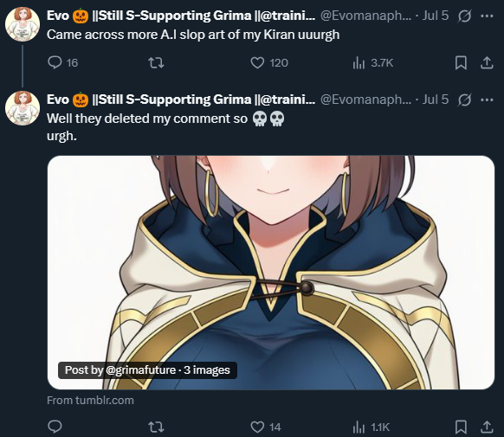Share the first tweet via upload icon
Image resolution: width=504 pixels, height=437 pixels.
click(x=487, y=62)
